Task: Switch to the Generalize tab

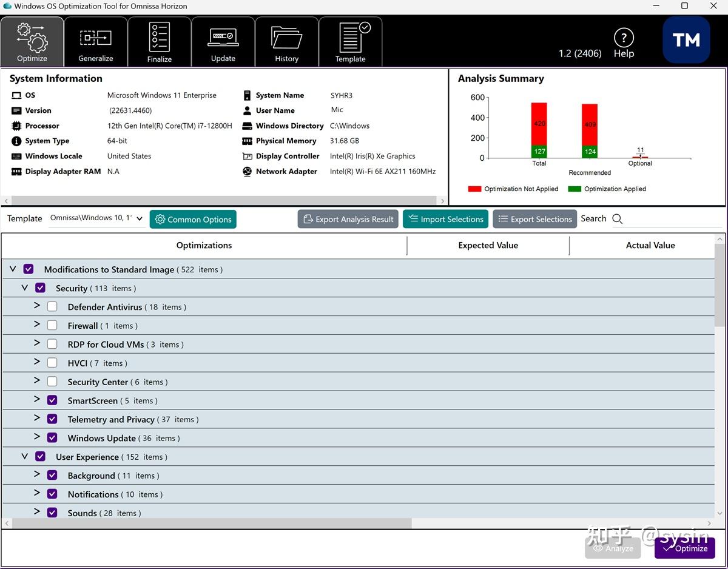Action: [96, 41]
